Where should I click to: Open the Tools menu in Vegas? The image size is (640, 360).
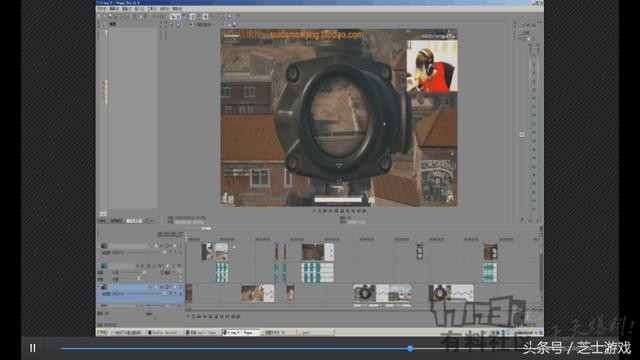coord(151,9)
